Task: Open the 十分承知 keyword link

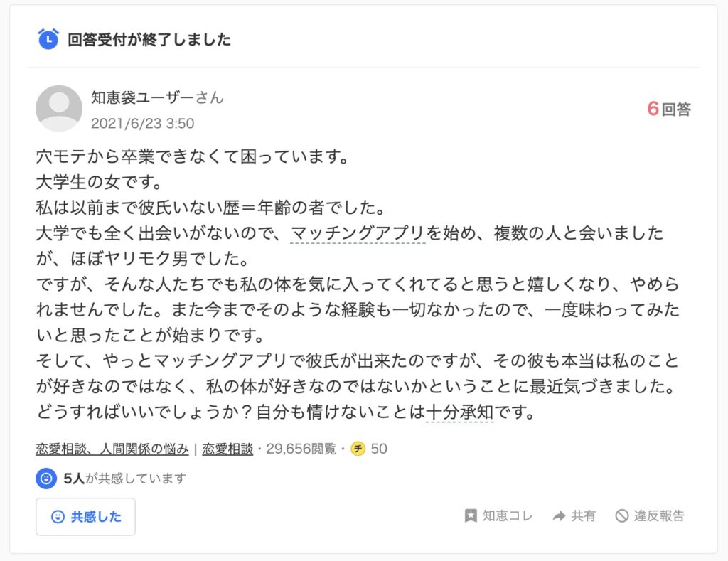Action: point(459,412)
